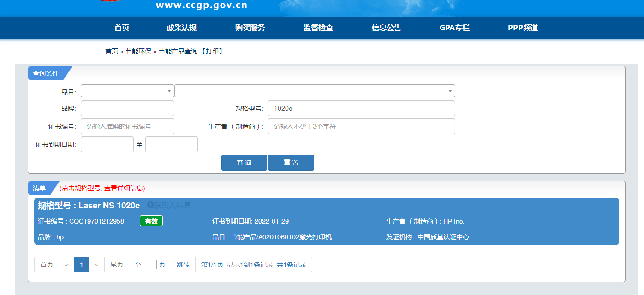Click the previous page « arrow

pyautogui.click(x=66, y=265)
